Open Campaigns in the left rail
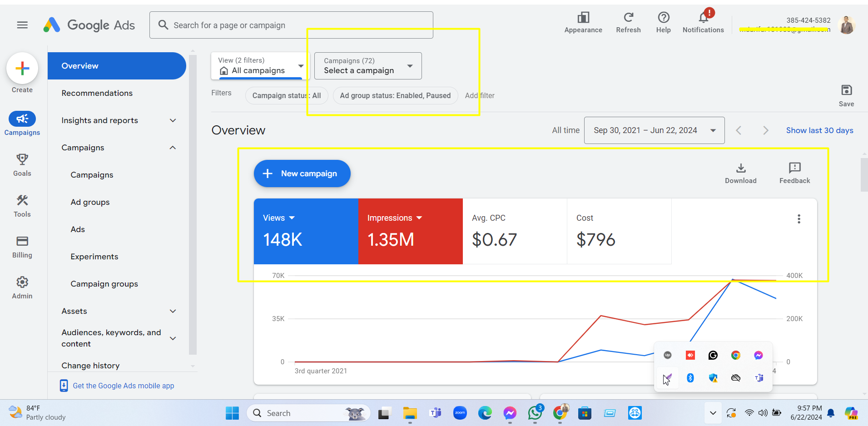 click(x=22, y=124)
